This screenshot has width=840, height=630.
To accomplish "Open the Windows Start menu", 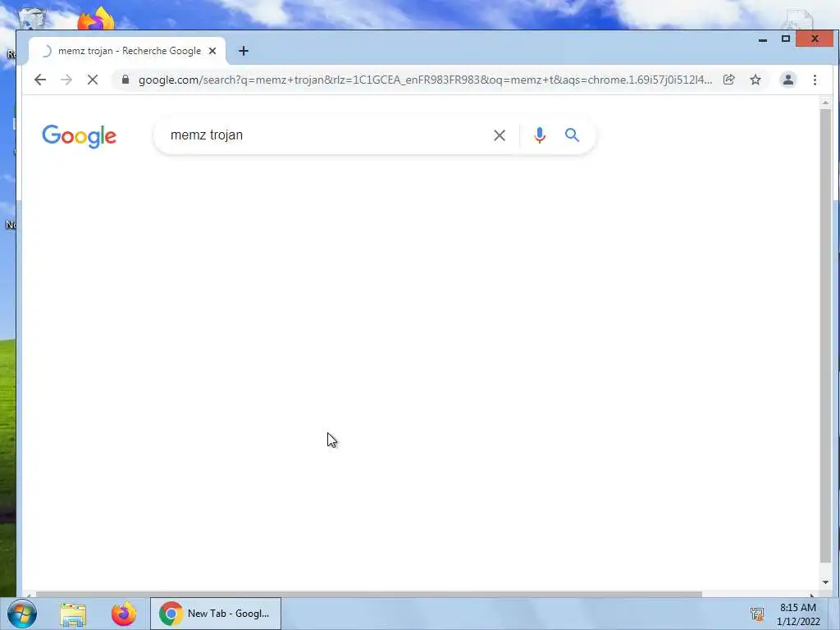I will point(22,614).
